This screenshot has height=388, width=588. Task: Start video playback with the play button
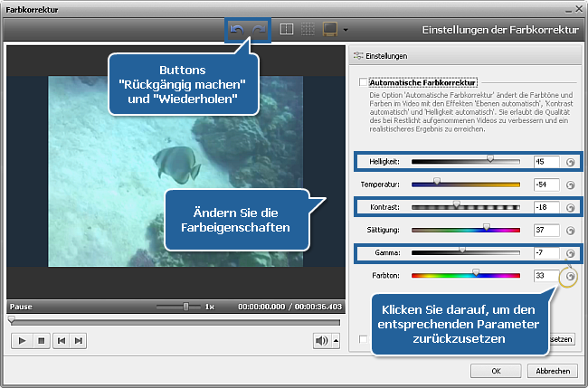(x=22, y=340)
